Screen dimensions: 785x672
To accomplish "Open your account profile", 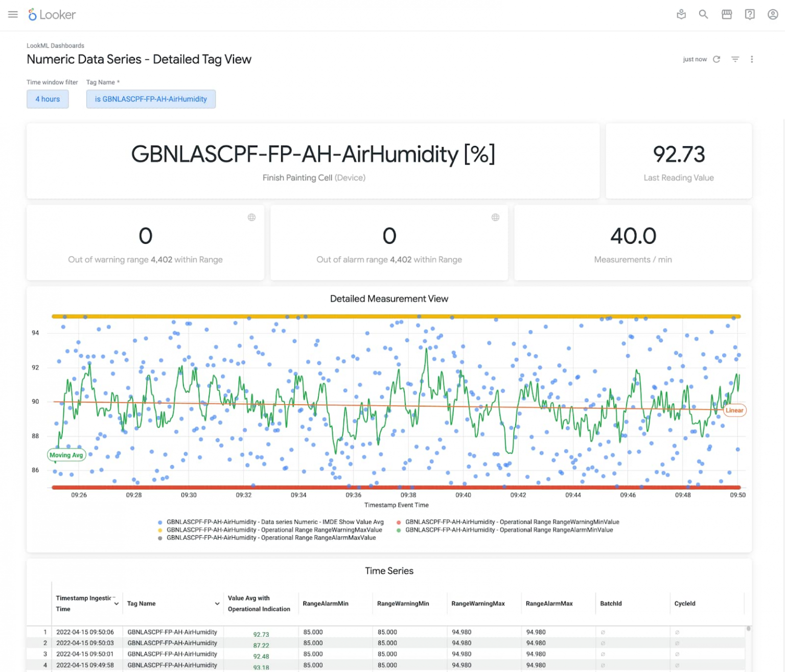I will click(x=772, y=14).
